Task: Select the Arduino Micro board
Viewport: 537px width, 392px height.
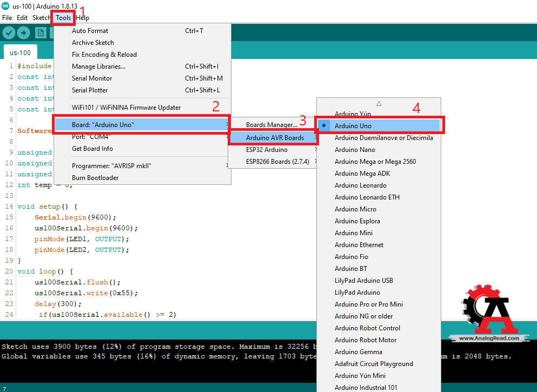Action: pyautogui.click(x=379, y=209)
